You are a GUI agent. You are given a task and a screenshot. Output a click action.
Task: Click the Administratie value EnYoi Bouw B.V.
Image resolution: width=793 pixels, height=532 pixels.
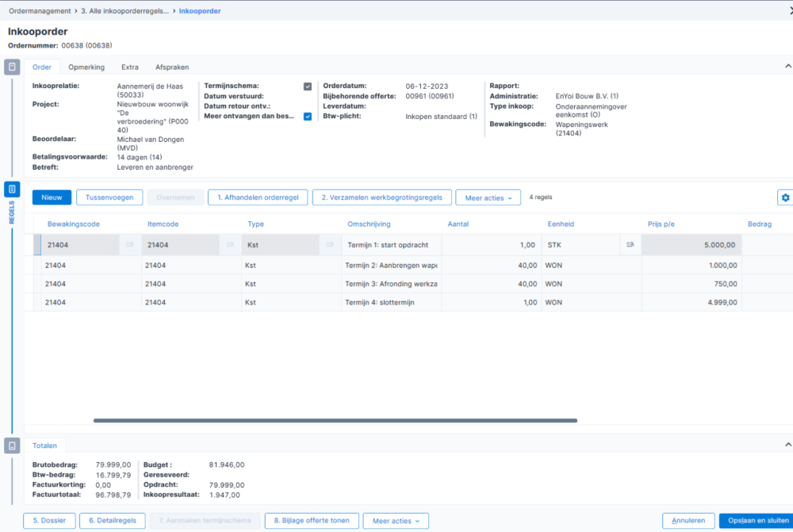pyautogui.click(x=587, y=96)
